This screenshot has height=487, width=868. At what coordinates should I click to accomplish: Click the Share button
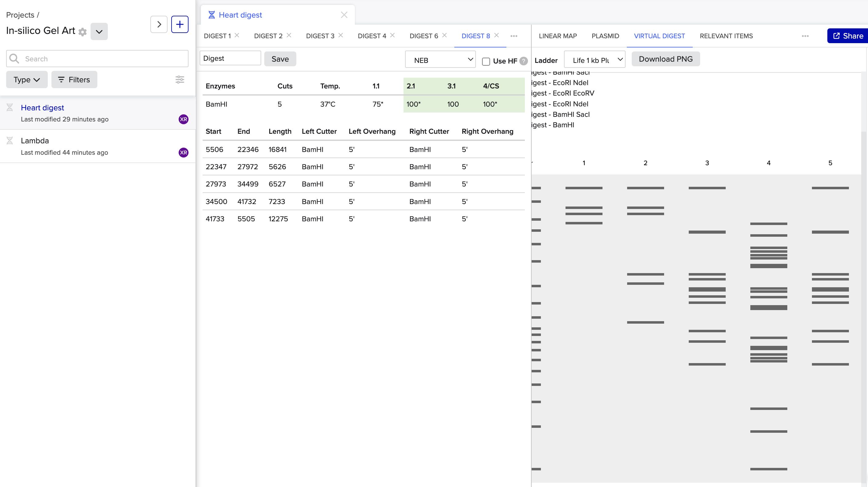pos(847,36)
